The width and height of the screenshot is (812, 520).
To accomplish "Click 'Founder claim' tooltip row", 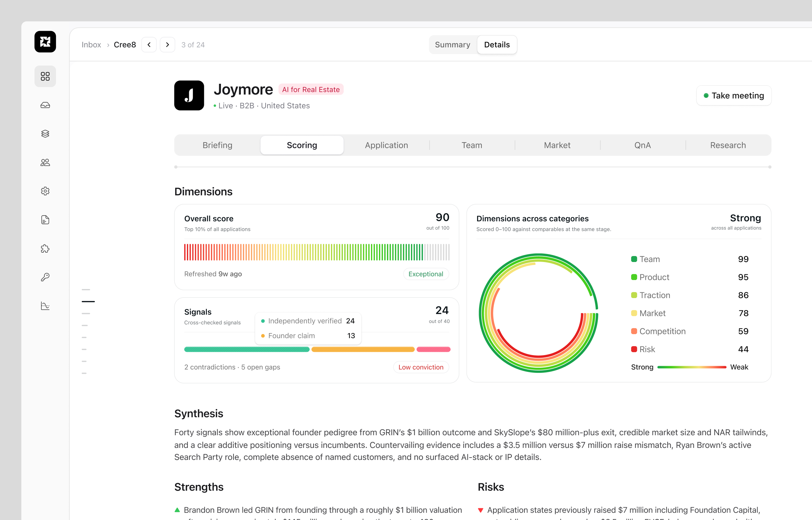I will tap(308, 336).
